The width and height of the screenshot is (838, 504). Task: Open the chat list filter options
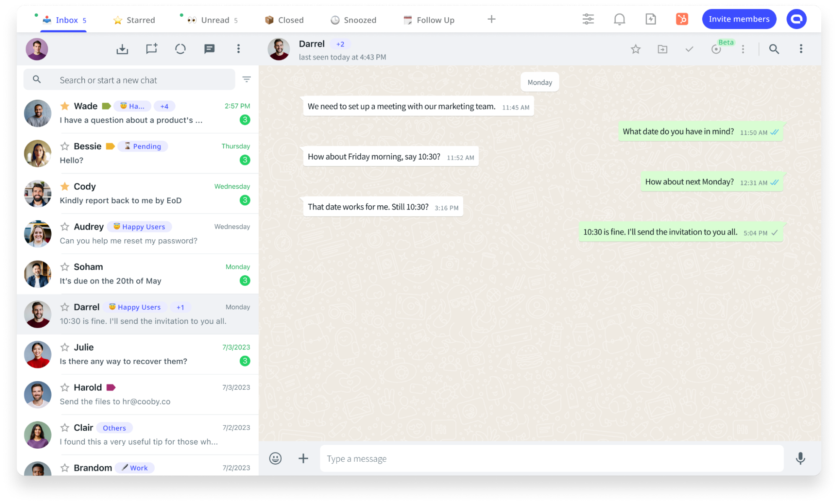point(246,79)
